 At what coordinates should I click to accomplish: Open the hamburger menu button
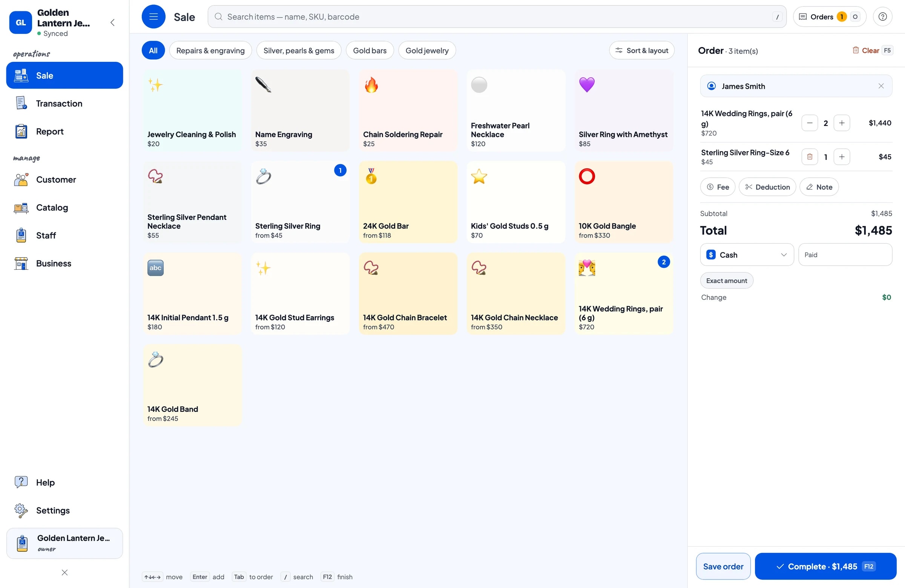tap(153, 17)
